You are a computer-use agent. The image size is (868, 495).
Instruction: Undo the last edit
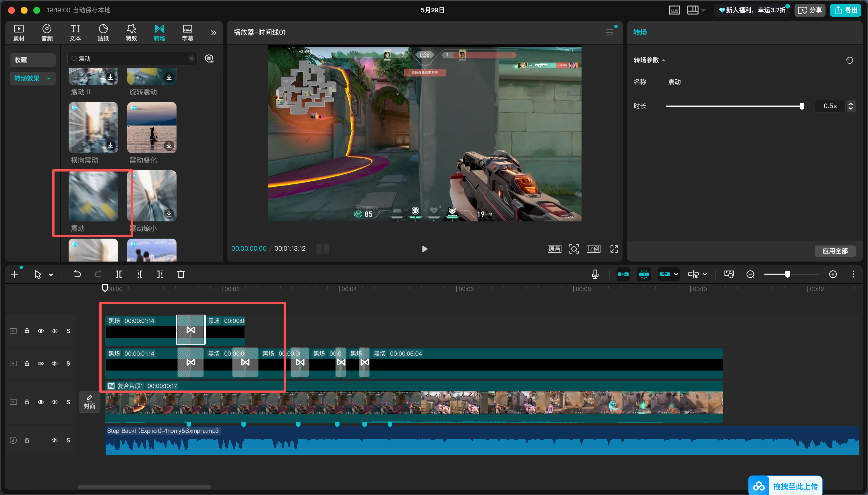[77, 274]
